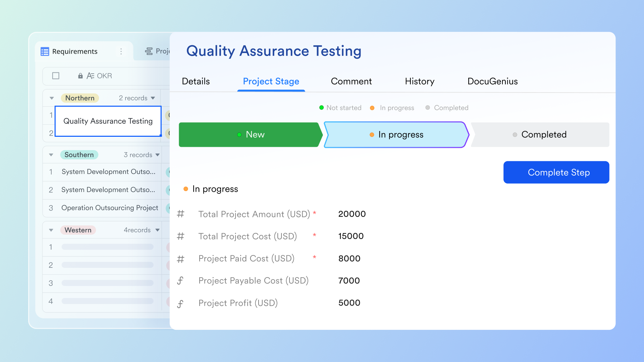Click the Project Profit (USD) label
Image resolution: width=644 pixels, height=362 pixels.
click(x=238, y=303)
